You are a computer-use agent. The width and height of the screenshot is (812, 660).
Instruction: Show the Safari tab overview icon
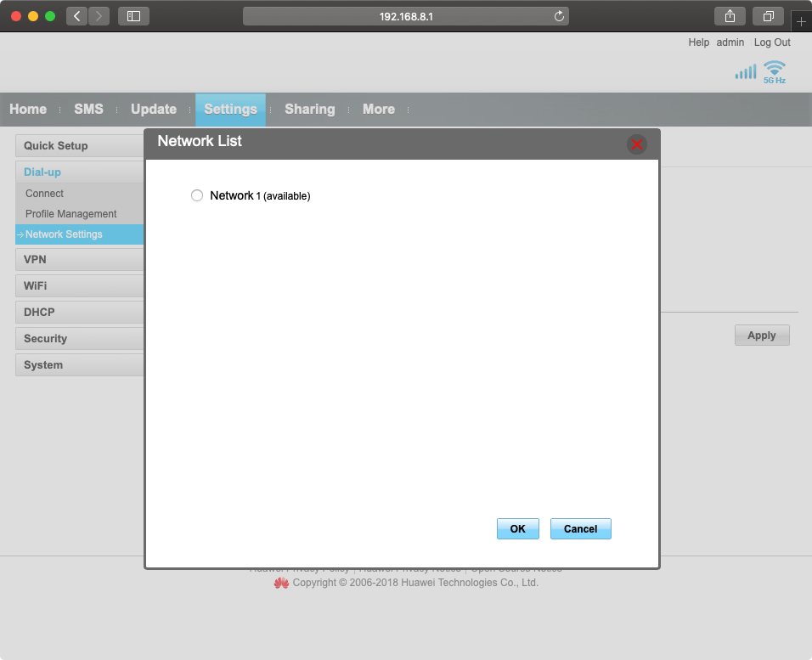[768, 15]
